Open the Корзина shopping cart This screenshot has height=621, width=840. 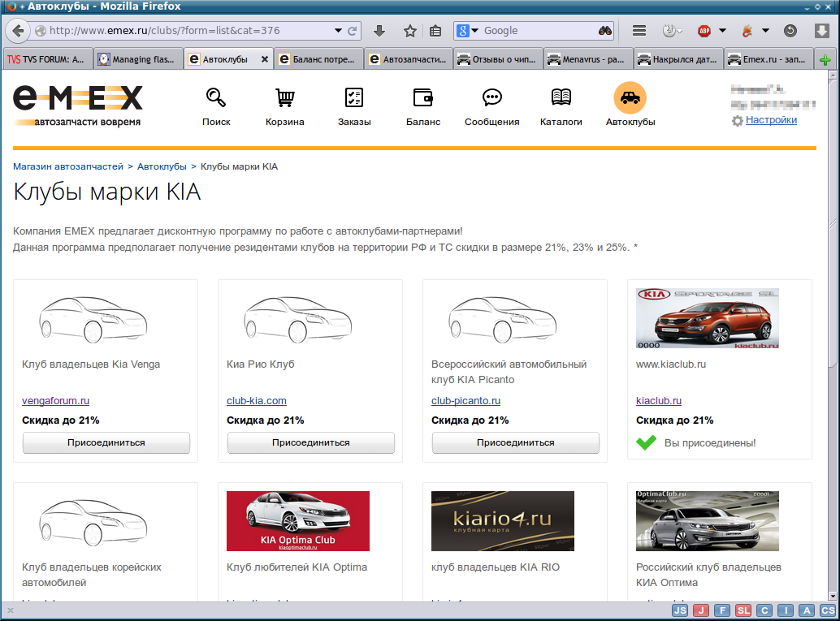[285, 97]
